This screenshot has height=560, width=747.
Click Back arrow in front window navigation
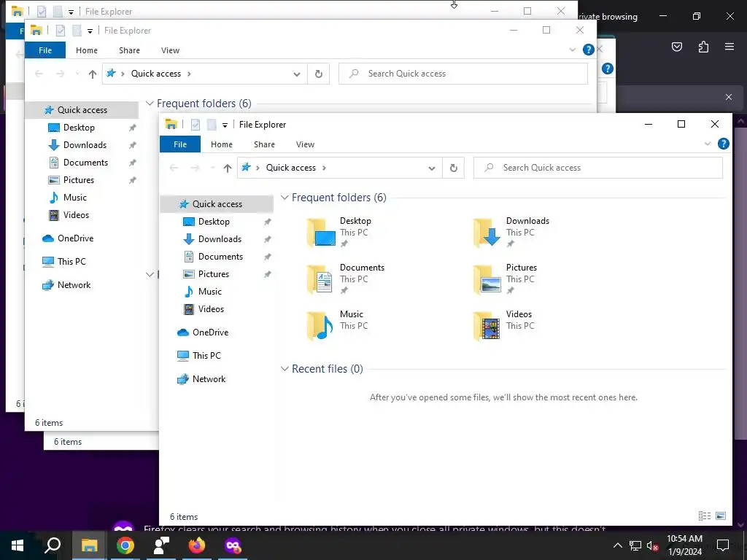(174, 168)
